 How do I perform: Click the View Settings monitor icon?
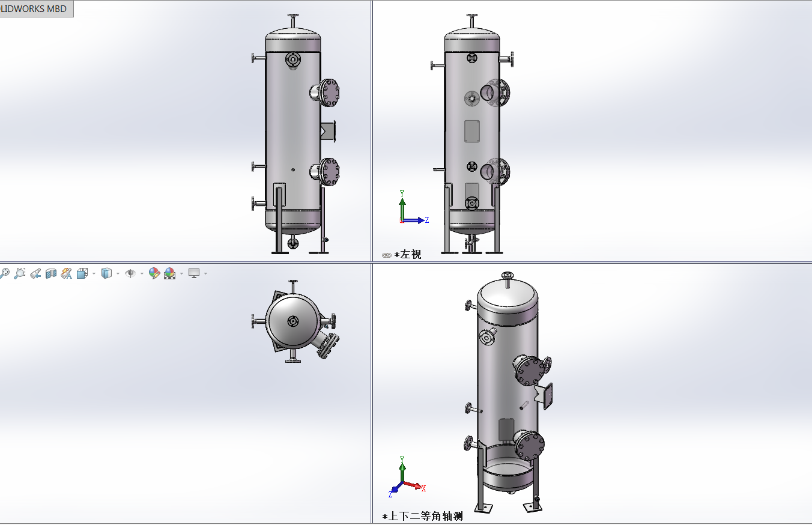point(194,273)
